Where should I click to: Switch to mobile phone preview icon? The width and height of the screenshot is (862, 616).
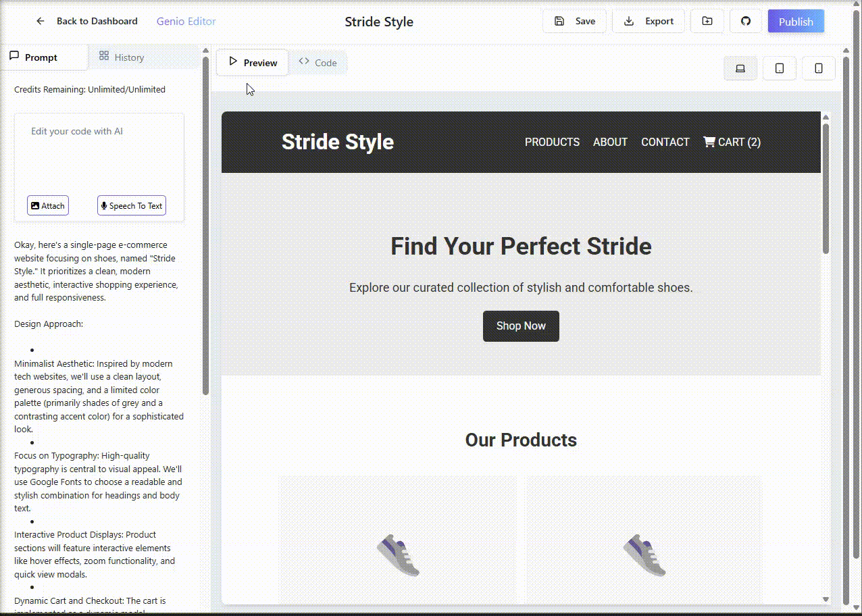pos(819,68)
